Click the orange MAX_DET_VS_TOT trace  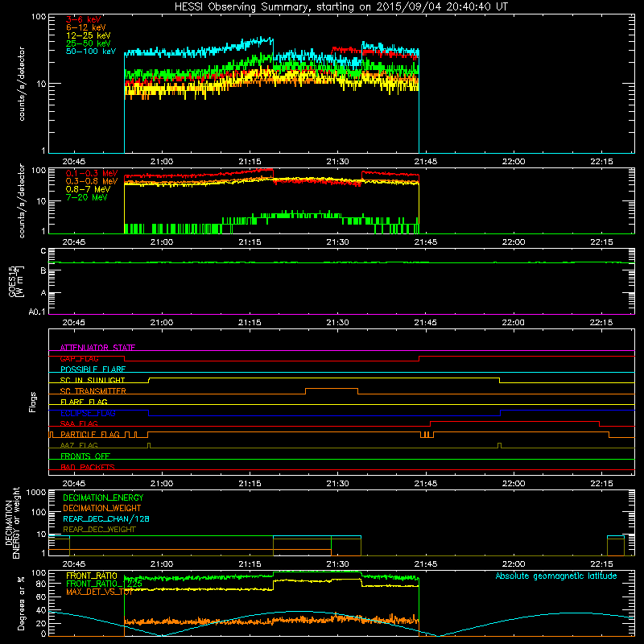[x=271, y=620]
